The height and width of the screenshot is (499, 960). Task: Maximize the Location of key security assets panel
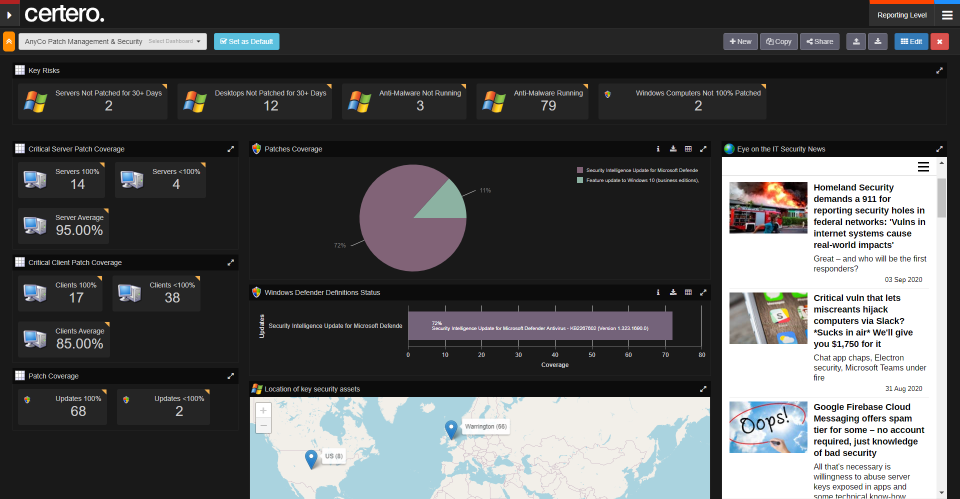[703, 389]
